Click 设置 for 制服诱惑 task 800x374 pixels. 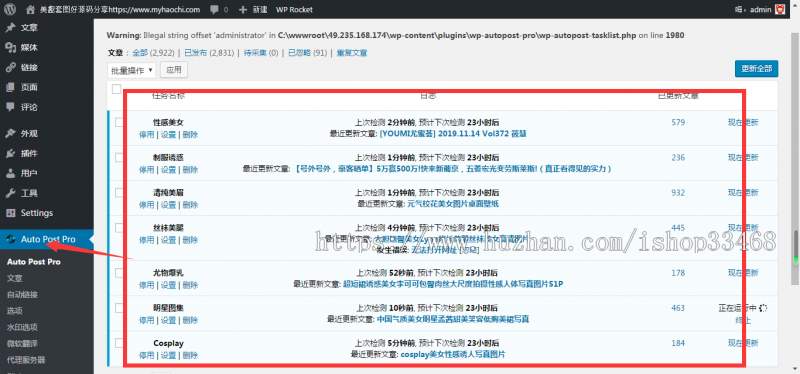pos(168,170)
